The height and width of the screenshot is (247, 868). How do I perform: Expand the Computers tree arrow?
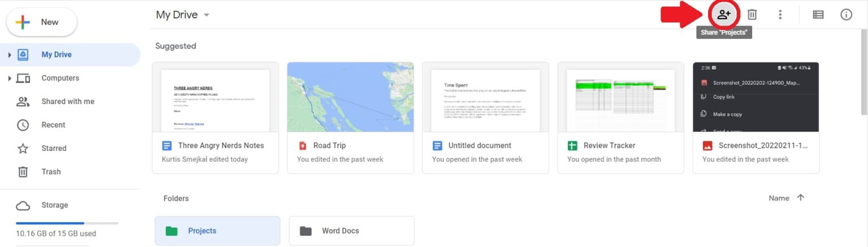[10, 78]
